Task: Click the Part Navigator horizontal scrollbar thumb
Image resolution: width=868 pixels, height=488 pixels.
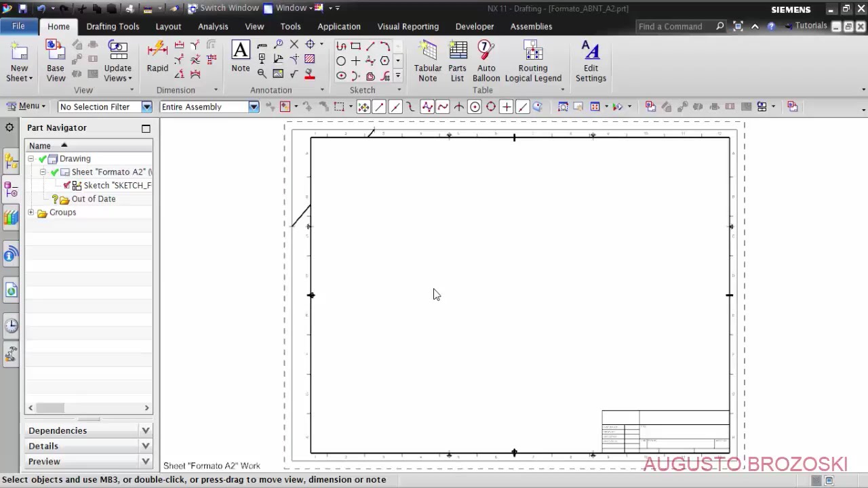Action: (x=50, y=408)
